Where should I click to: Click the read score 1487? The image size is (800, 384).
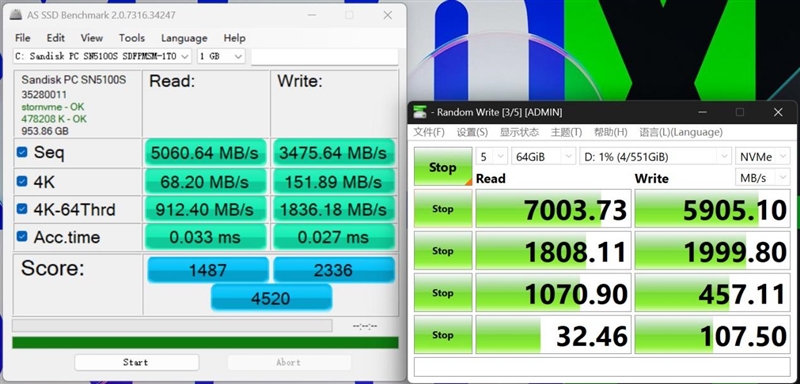208,270
